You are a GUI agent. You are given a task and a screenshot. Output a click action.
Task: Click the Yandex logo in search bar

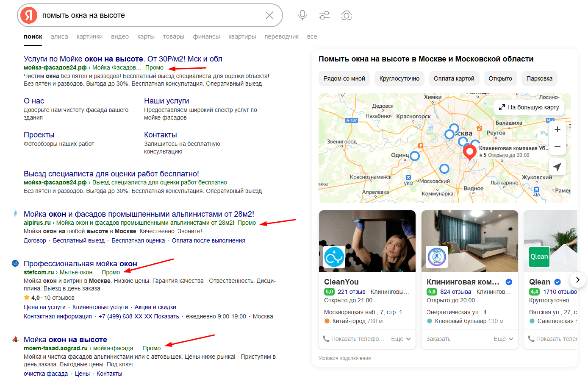point(29,15)
